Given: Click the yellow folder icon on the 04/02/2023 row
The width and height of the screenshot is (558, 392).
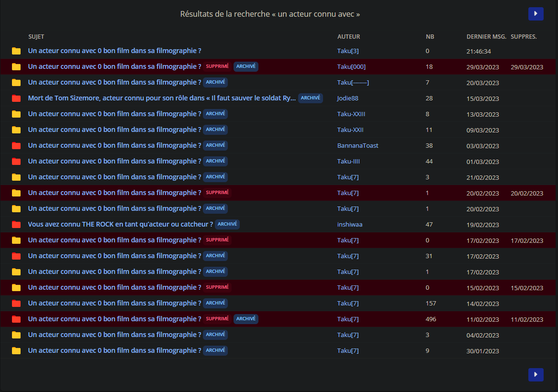Looking at the screenshot, I should coord(16,335).
